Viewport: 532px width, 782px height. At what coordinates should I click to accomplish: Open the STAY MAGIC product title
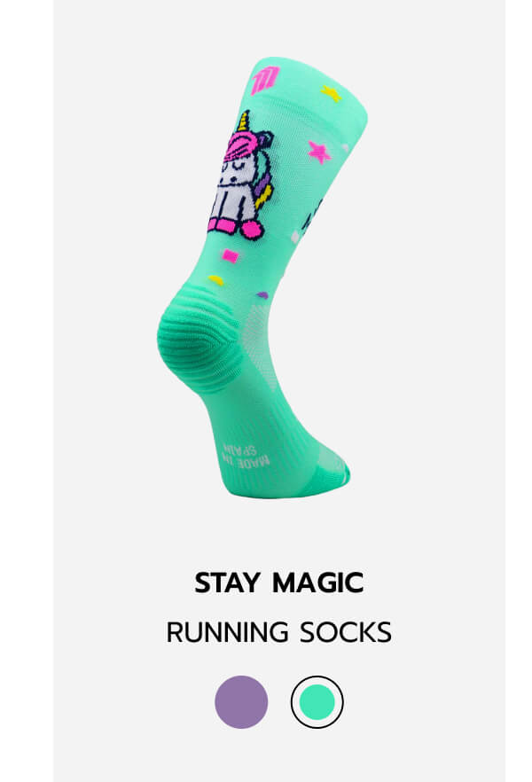(278, 583)
